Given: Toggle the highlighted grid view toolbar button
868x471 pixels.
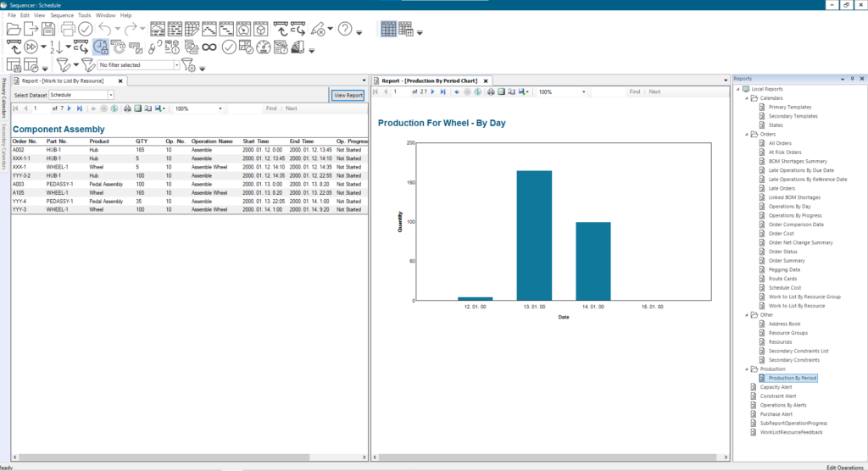Looking at the screenshot, I should [387, 29].
